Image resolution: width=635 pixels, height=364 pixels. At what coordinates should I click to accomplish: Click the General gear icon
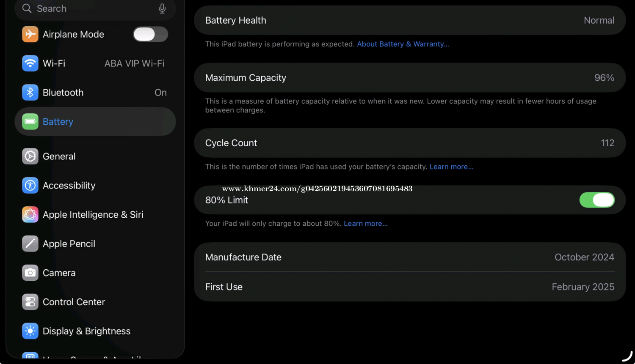point(30,156)
